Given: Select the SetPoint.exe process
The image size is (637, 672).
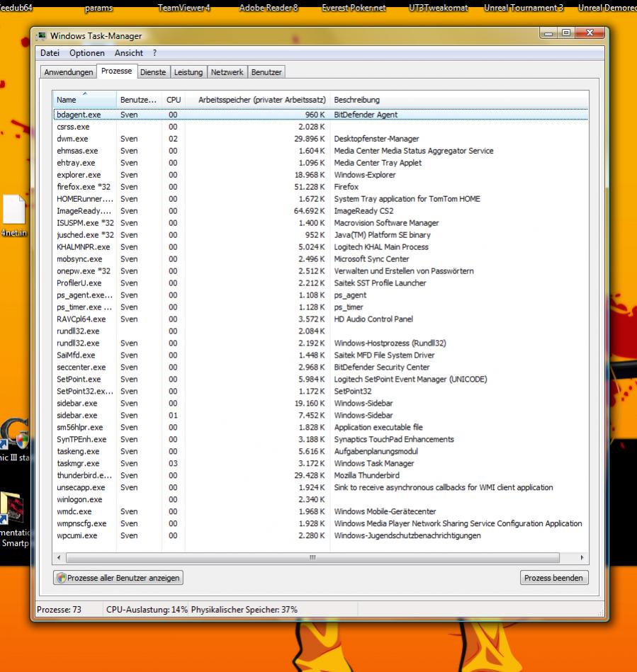Looking at the screenshot, I should (320, 379).
